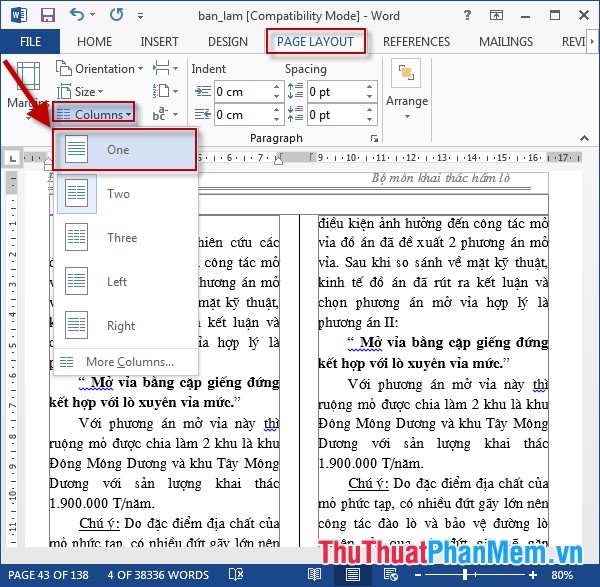Click the text '1.900.000 T/năm.' in right column
This screenshot has height=587, width=600.
(x=371, y=463)
